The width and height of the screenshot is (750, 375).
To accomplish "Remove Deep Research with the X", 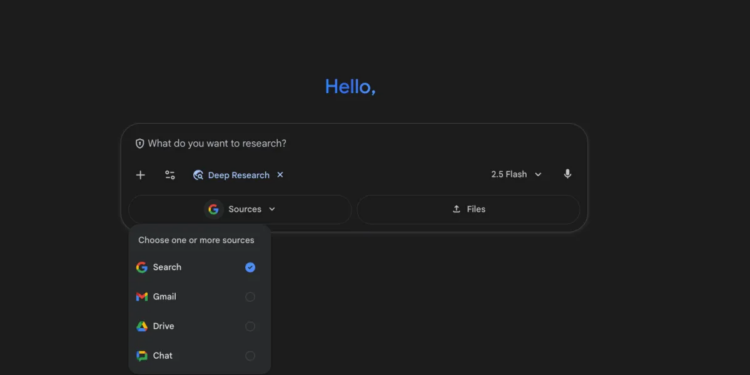I will coord(280,175).
